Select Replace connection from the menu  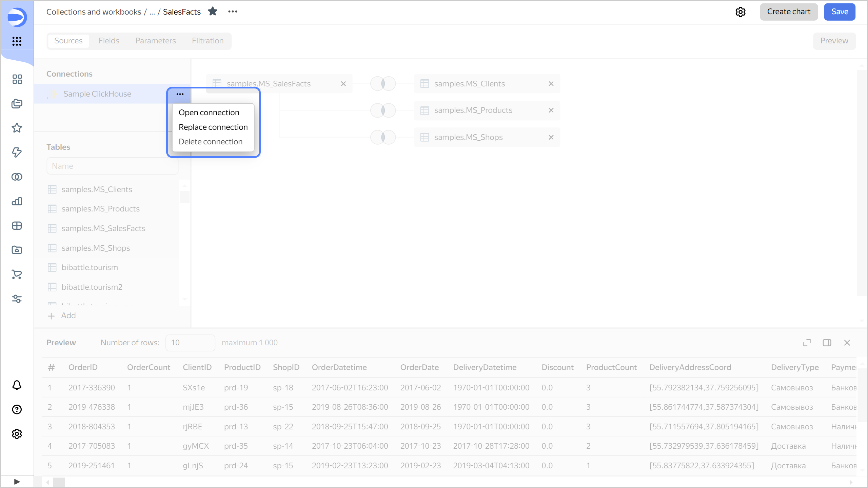pos(213,127)
